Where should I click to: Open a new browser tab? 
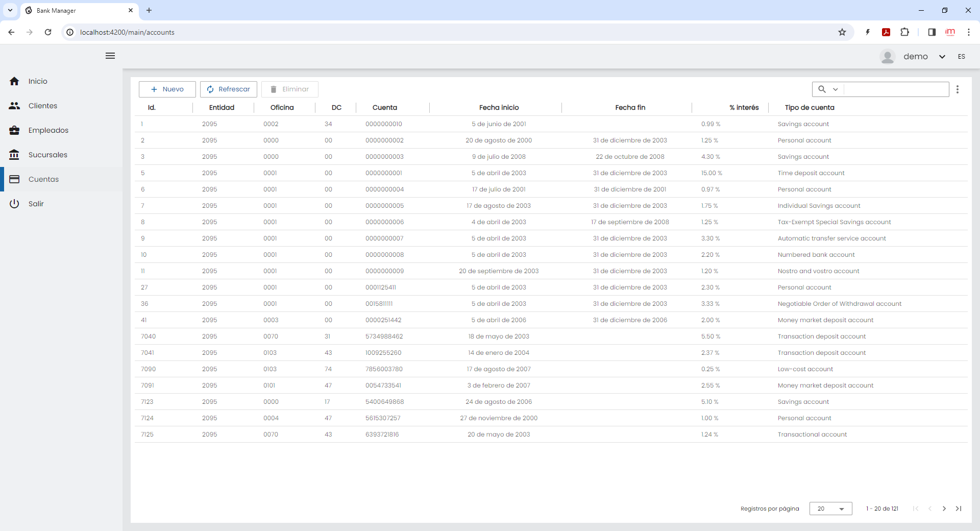click(149, 10)
